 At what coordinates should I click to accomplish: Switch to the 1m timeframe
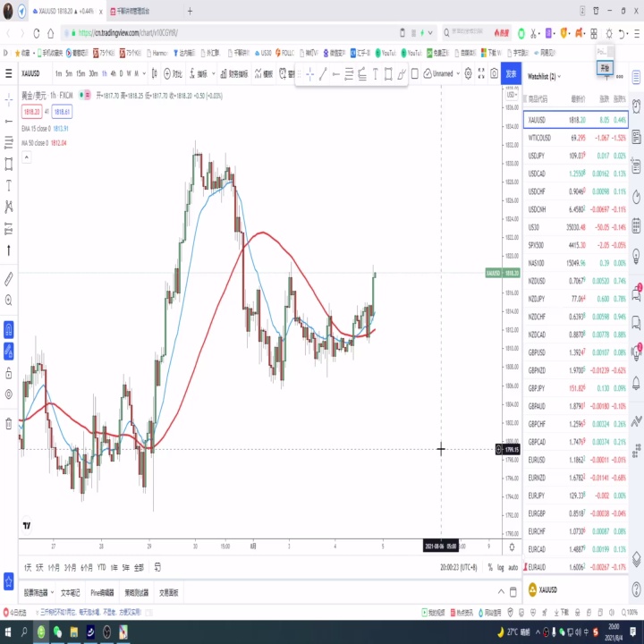(58, 73)
